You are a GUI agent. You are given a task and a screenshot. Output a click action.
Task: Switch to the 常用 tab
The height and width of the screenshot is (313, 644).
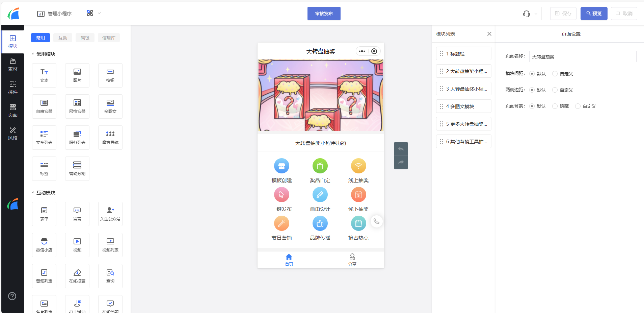coord(41,38)
